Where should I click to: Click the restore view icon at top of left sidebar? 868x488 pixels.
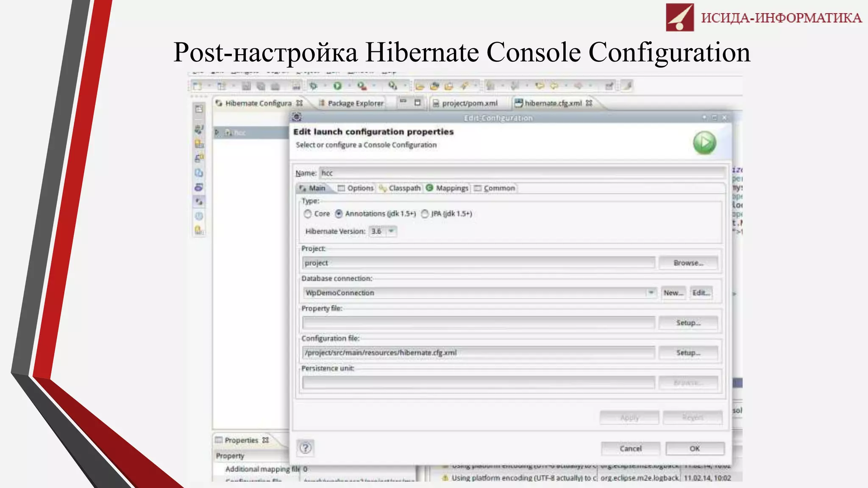[x=199, y=109]
